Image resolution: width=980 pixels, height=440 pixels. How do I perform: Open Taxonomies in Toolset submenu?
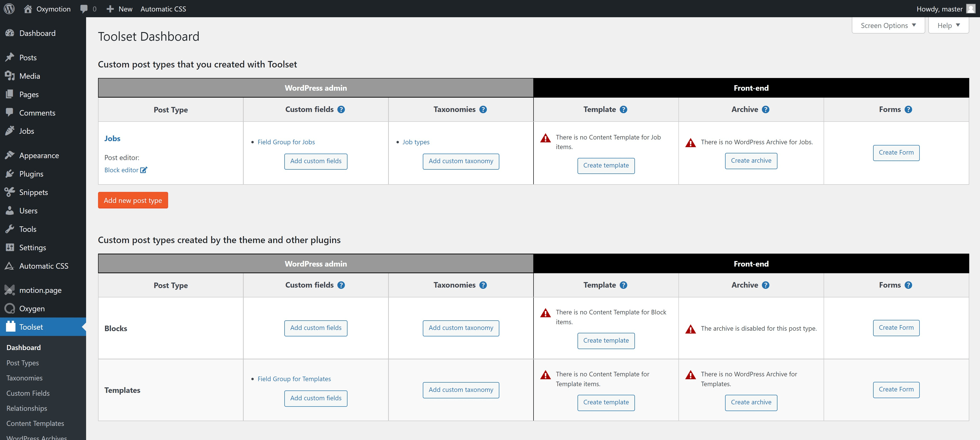click(x=24, y=378)
